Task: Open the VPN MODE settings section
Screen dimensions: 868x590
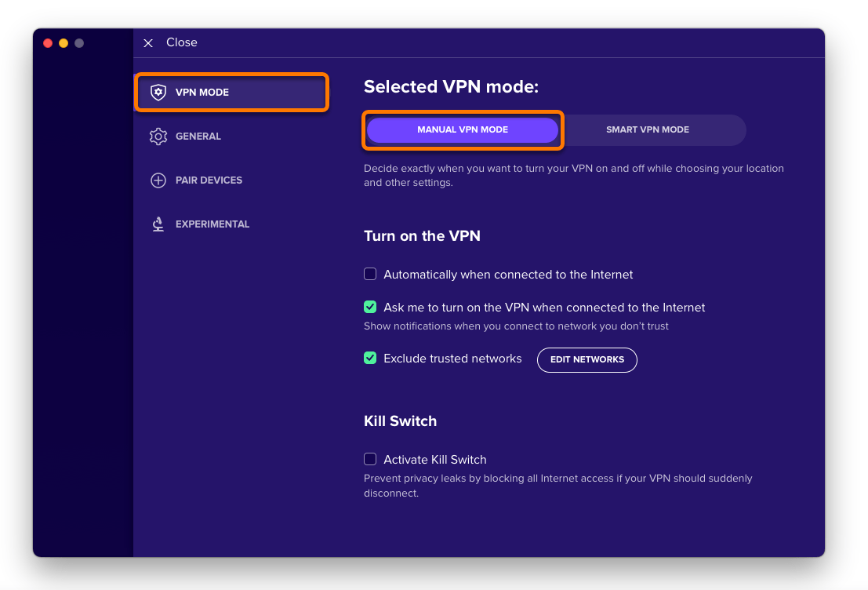Action: (231, 91)
